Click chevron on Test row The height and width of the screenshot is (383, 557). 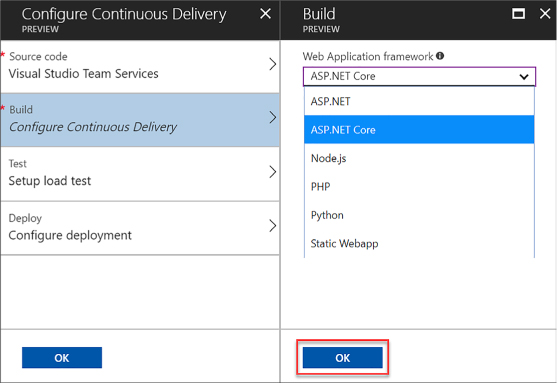272,172
